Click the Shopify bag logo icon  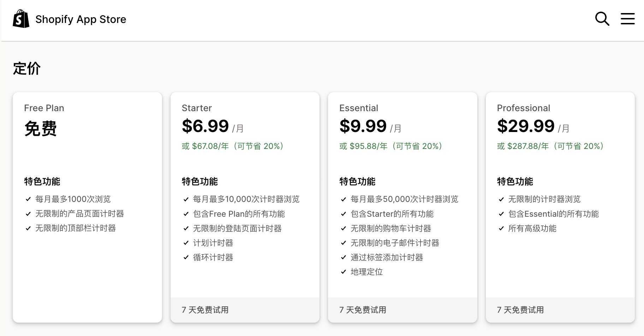(x=21, y=19)
